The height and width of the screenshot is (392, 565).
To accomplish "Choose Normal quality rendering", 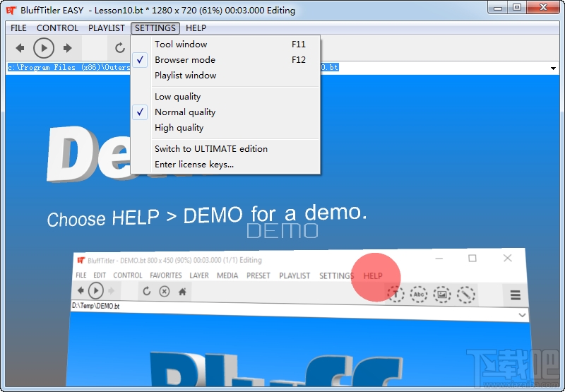I will point(225,112).
